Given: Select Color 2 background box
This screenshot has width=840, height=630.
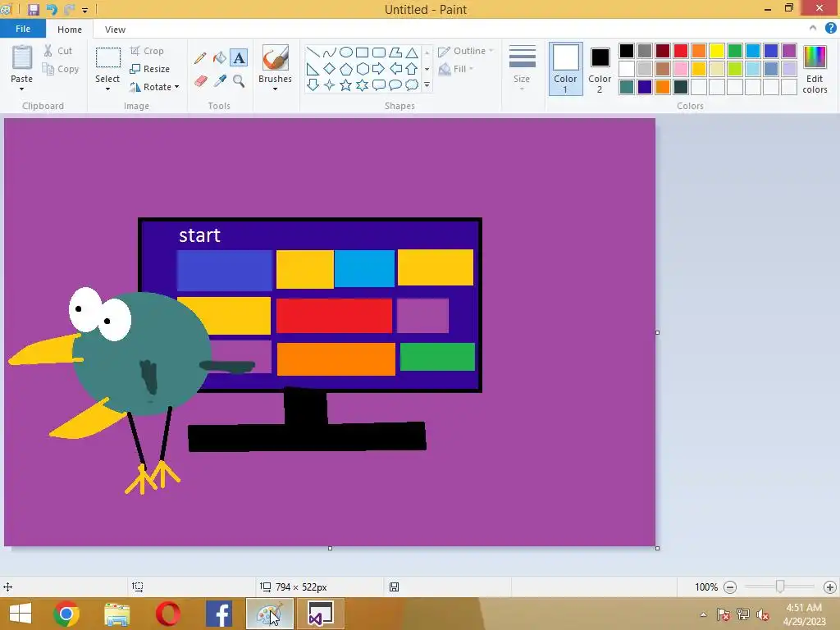Looking at the screenshot, I should pyautogui.click(x=600, y=69).
